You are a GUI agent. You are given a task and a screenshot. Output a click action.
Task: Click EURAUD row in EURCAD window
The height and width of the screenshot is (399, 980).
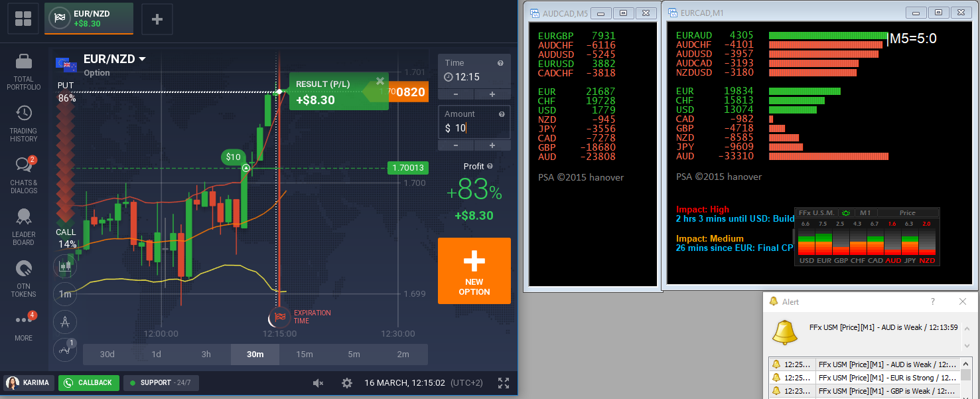[782, 35]
